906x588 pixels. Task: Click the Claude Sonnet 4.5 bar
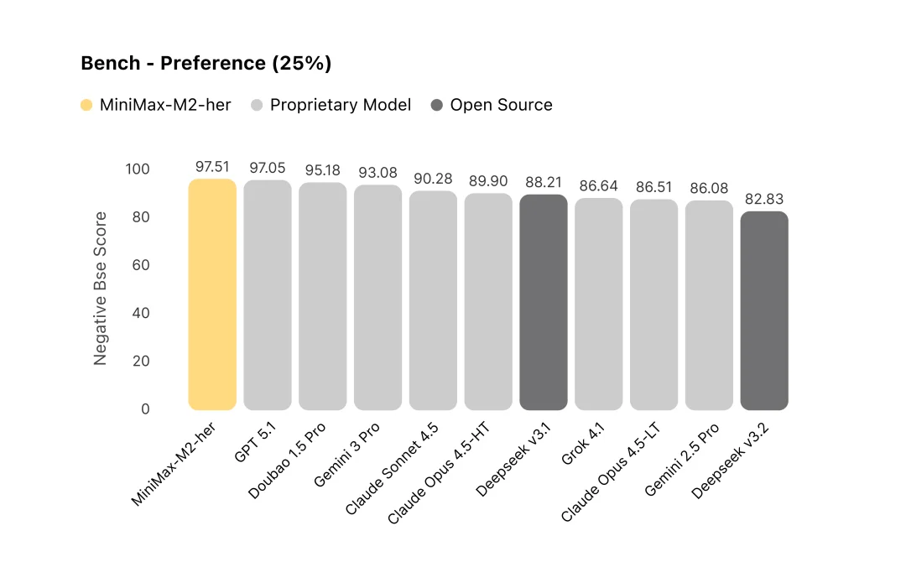[x=433, y=300]
